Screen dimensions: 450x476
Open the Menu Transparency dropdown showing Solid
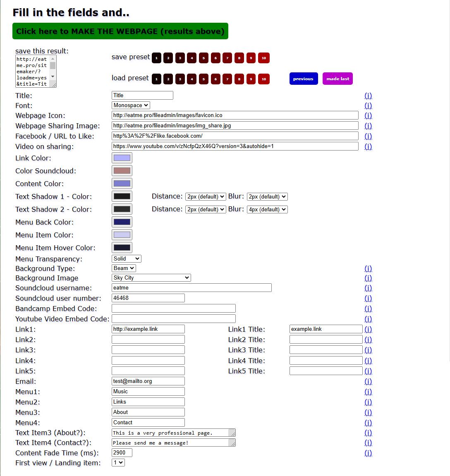[126, 258]
